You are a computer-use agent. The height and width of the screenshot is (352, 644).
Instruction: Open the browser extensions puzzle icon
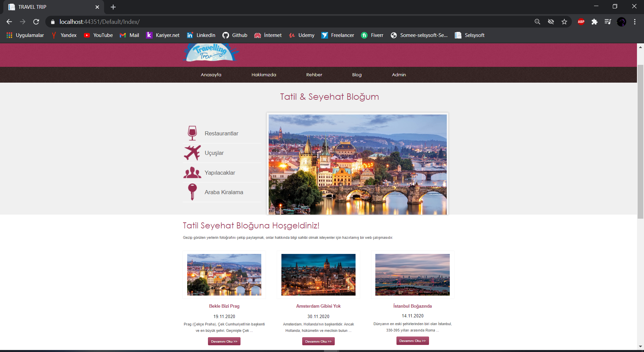pos(595,21)
